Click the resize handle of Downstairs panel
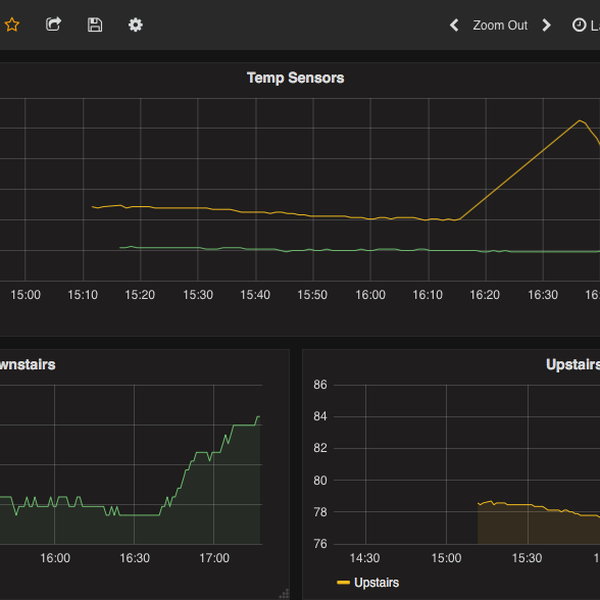 [283, 593]
